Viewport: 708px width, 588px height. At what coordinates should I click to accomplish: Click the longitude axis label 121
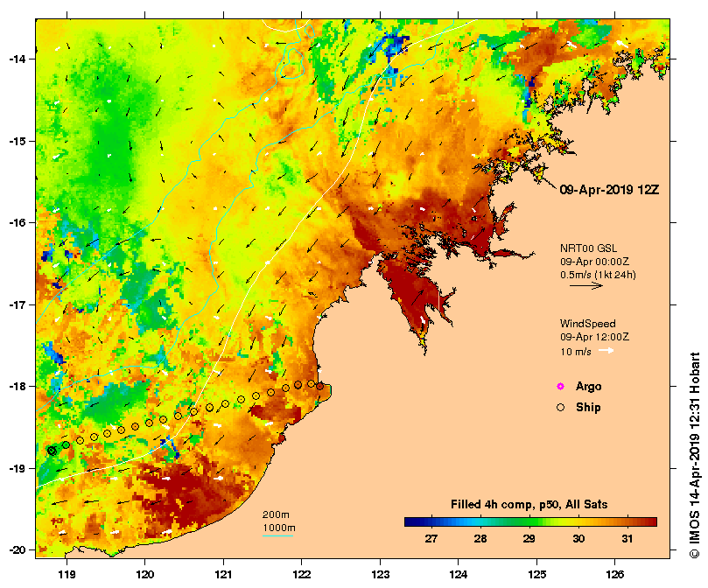[223, 575]
